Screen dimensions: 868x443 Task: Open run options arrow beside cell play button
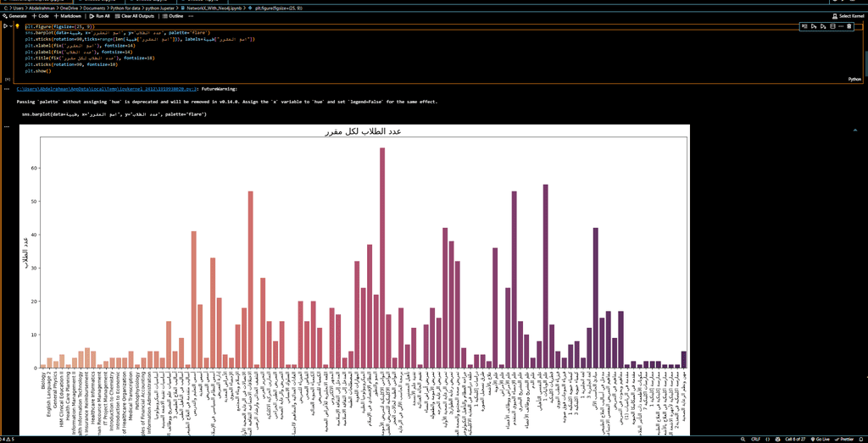click(x=10, y=26)
